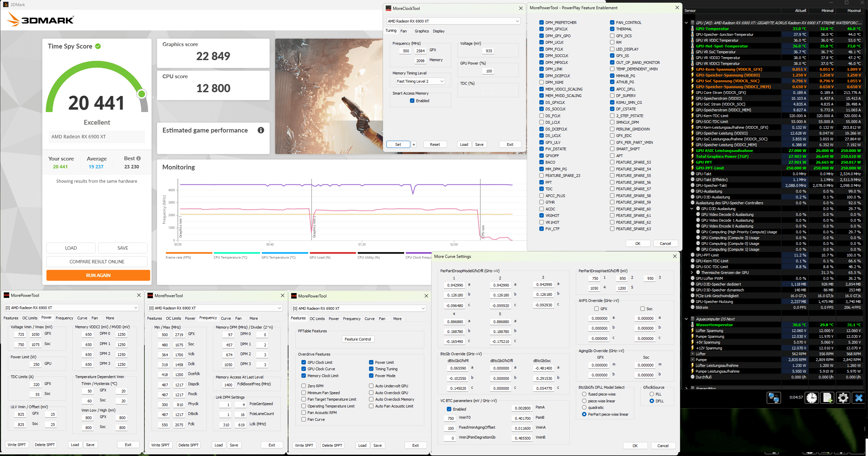Click lightning icon beside GPU-PPT-Limit 250 W row

pos(693,168)
